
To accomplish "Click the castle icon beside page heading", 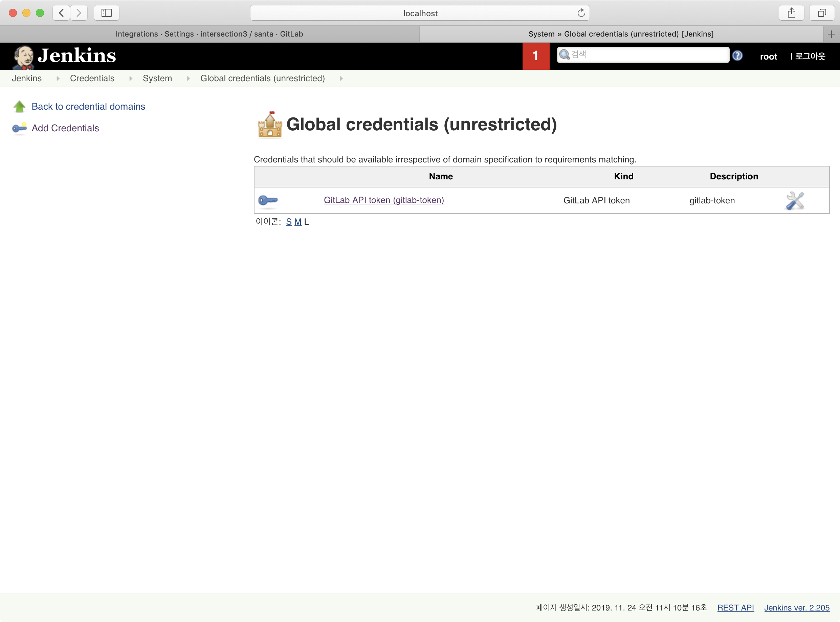I will coord(270,125).
